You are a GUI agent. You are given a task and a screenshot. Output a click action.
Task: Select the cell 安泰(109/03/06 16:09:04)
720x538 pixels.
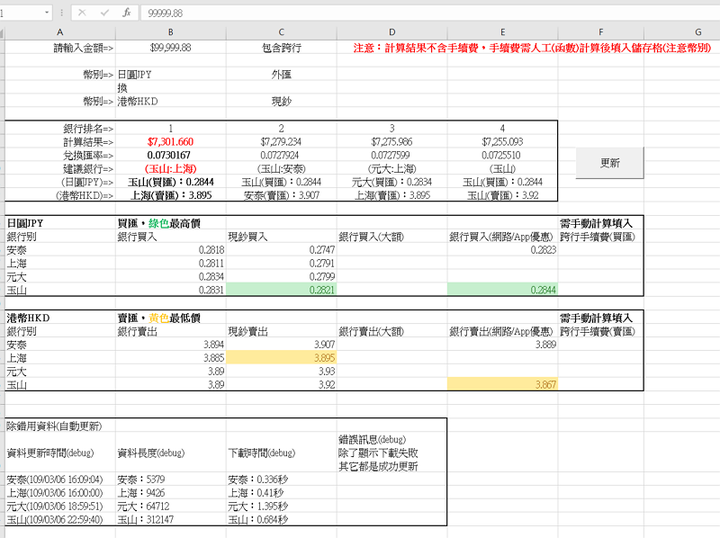(x=60, y=480)
